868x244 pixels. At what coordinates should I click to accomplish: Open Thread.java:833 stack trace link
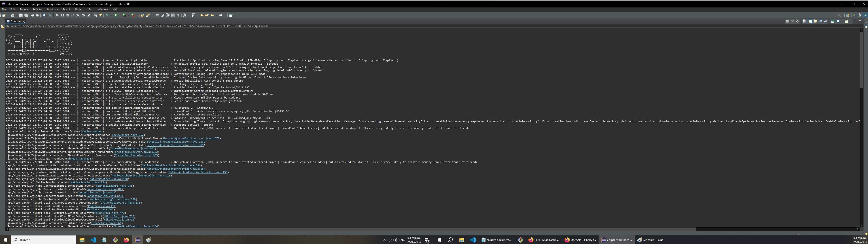(79, 159)
